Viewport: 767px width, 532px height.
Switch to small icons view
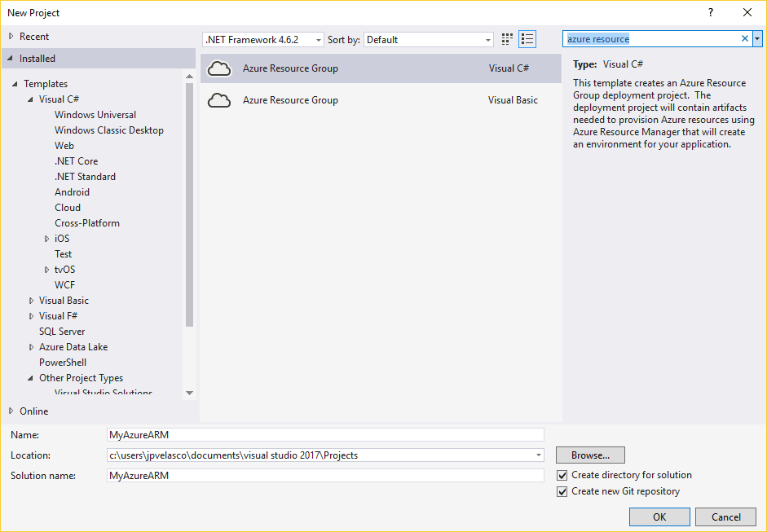(x=507, y=39)
